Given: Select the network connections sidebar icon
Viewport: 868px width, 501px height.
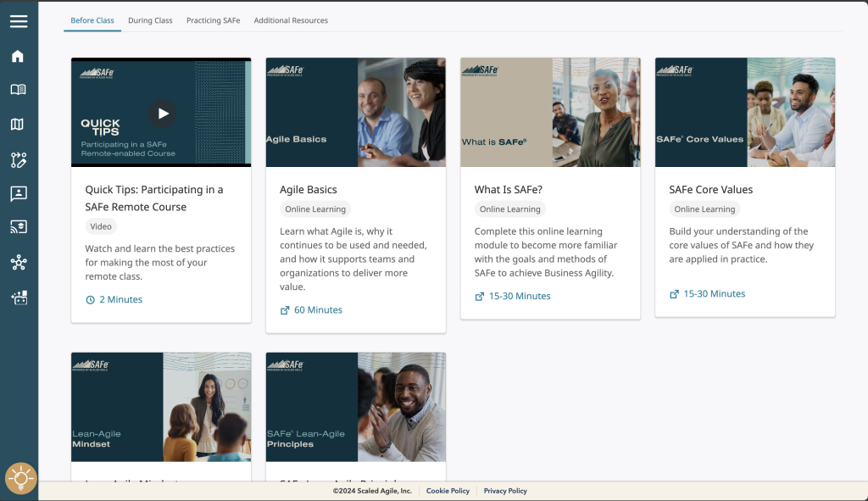Looking at the screenshot, I should pyautogui.click(x=19, y=262).
